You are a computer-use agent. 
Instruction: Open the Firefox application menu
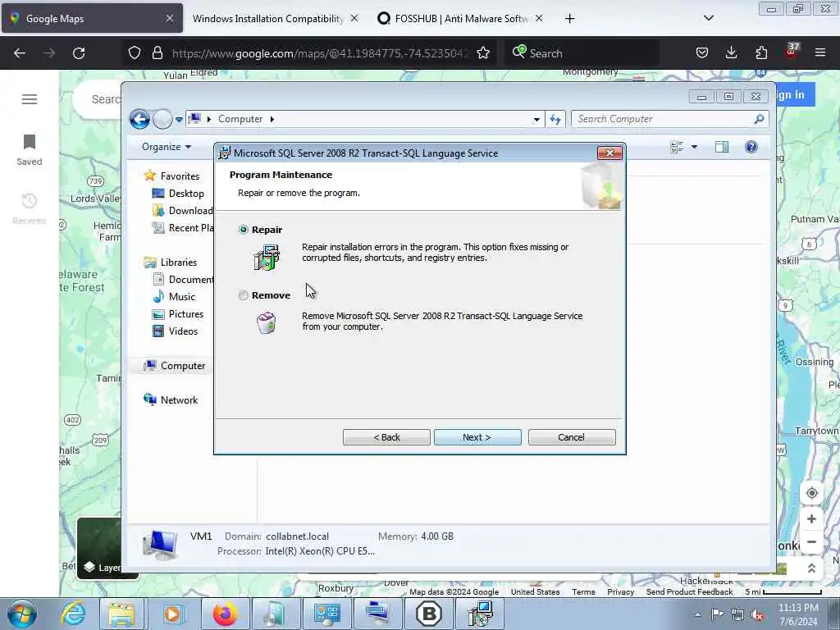tap(820, 53)
